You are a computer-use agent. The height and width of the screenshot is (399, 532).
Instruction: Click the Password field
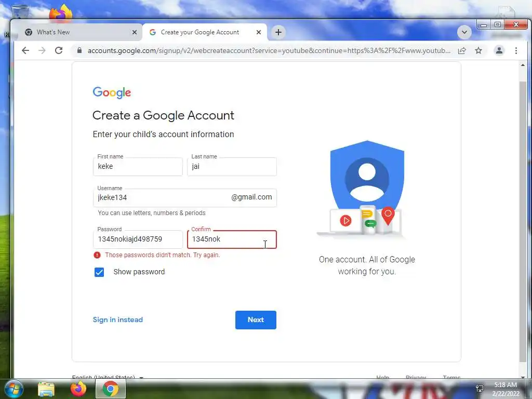[x=138, y=239]
